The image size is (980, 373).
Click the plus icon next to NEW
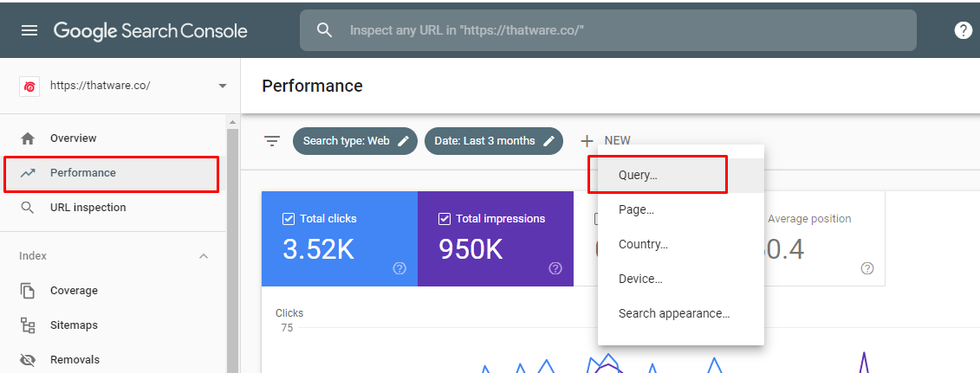pos(587,141)
